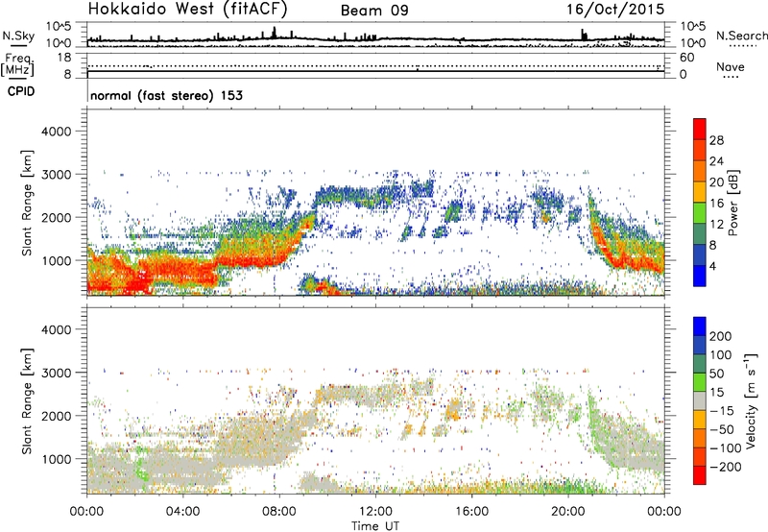This screenshot has width=768, height=532.
Task: Click the "-100" value on the Velocity colorbar
Action: pos(726,448)
